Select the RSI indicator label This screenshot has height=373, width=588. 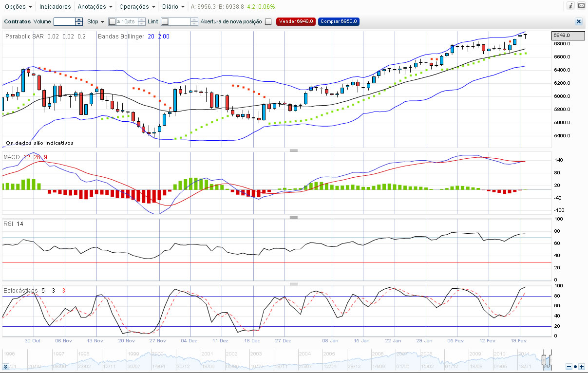pos(8,224)
